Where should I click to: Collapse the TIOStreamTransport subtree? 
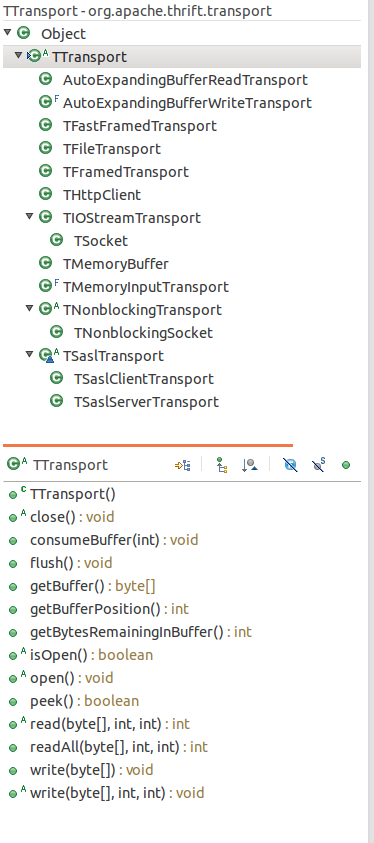click(30, 217)
